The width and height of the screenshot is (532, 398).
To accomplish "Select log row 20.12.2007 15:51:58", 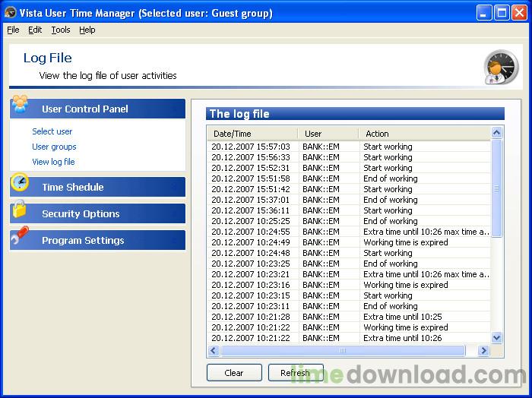I will click(349, 178).
